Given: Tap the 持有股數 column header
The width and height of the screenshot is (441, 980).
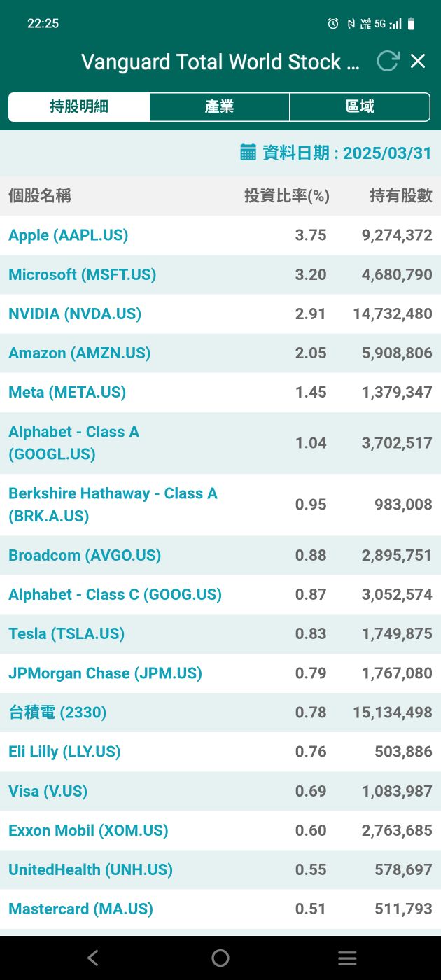Looking at the screenshot, I should pos(401,196).
